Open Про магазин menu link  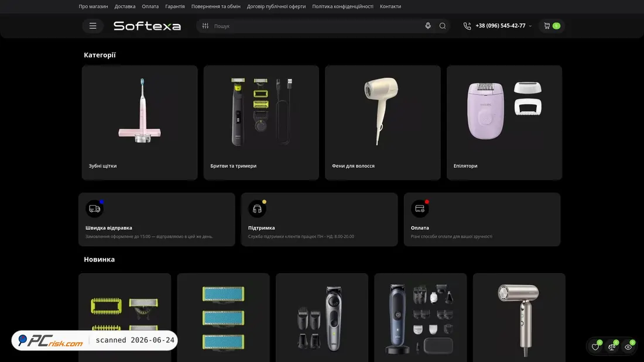[x=93, y=6]
